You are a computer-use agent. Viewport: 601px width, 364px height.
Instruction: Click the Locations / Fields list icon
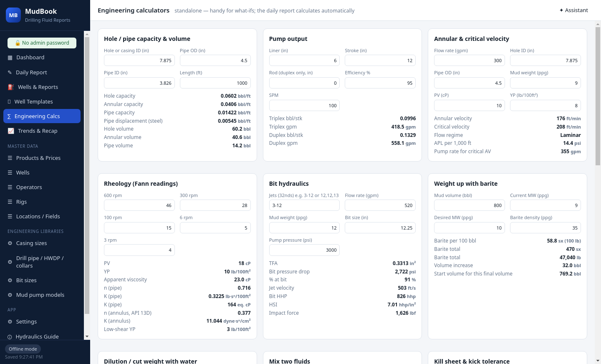tap(10, 216)
